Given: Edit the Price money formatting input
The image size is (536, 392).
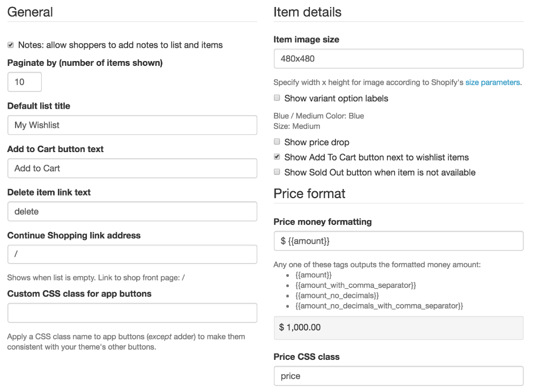Looking at the screenshot, I should coord(398,241).
